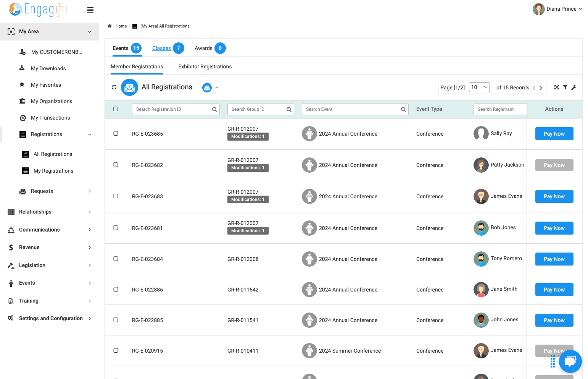Toggle the hamburger sidebar menu icon
The height and width of the screenshot is (379, 588).
(90, 10)
